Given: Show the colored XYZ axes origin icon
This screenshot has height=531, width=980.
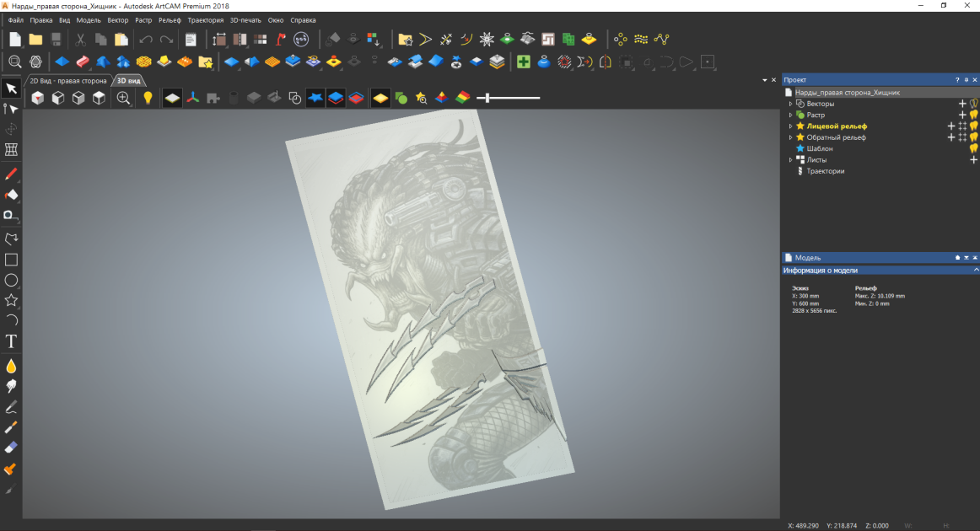Looking at the screenshot, I should [x=193, y=98].
